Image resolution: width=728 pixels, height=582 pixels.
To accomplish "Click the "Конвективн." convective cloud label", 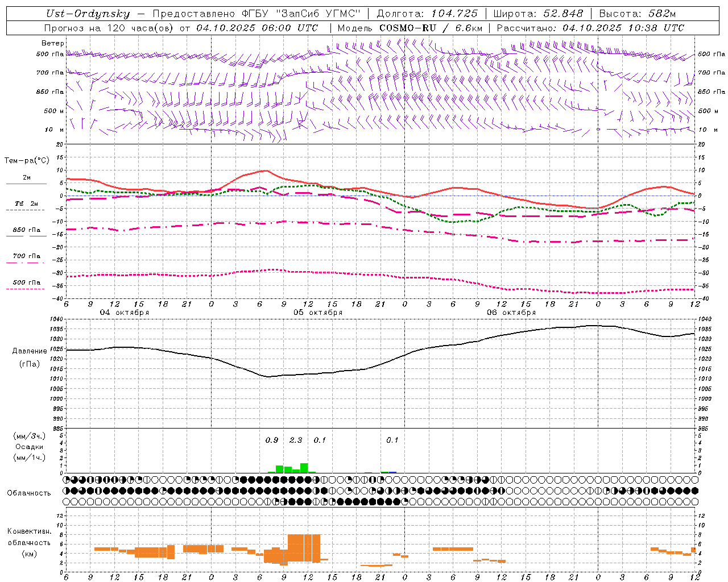I will click(x=29, y=532).
